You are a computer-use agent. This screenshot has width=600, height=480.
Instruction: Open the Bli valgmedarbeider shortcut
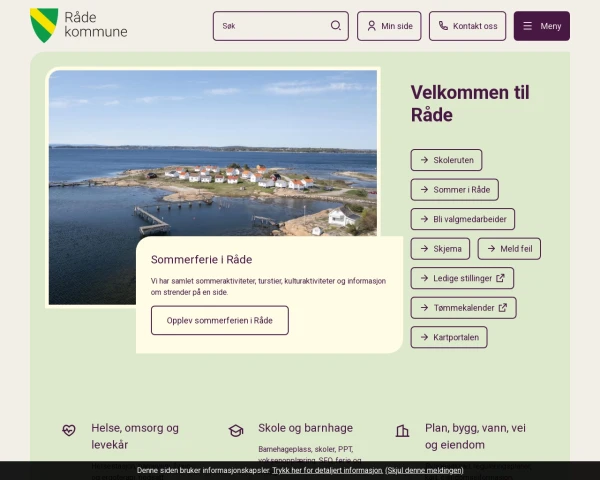click(x=463, y=219)
